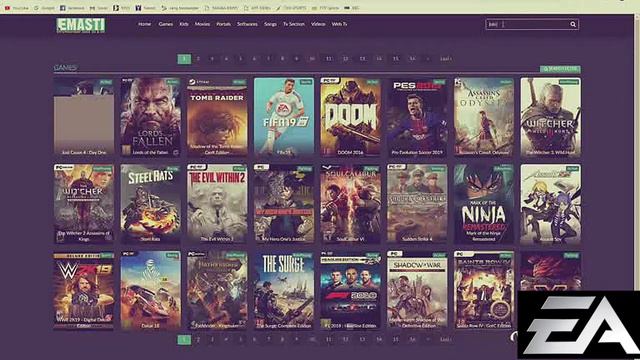The height and width of the screenshot is (360, 640).
Task: Open the Assassin's Creed Odyssey card
Action: [484, 117]
